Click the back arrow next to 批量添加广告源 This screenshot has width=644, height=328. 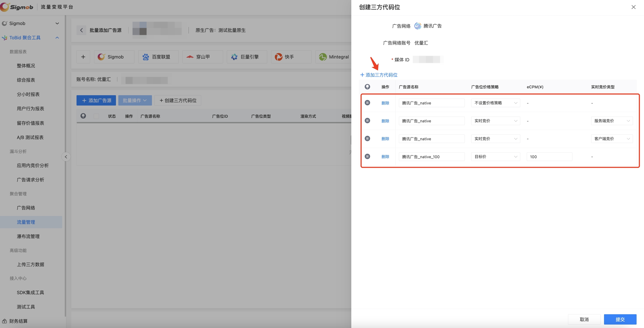(x=81, y=30)
